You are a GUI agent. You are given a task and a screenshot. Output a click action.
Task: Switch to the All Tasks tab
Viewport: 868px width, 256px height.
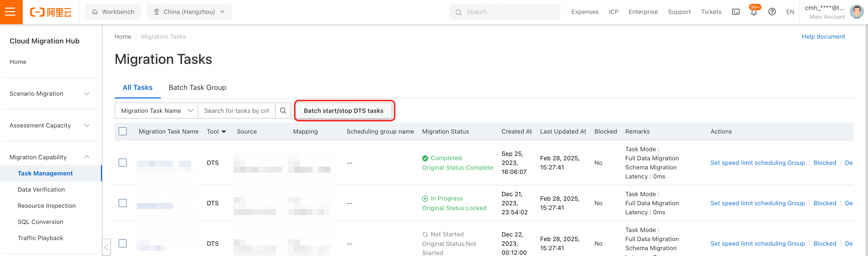(138, 87)
